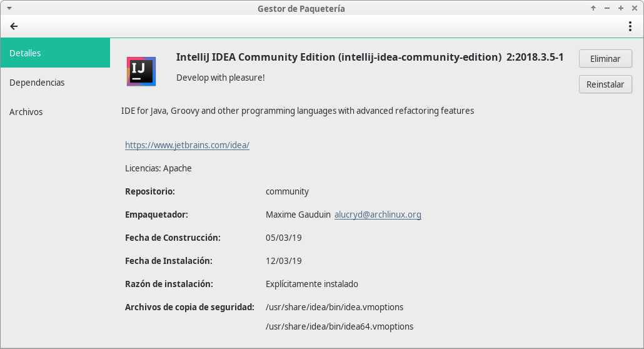644x349 pixels.
Task: Click the alucryd@archlinux.org email link
Action: (378, 215)
